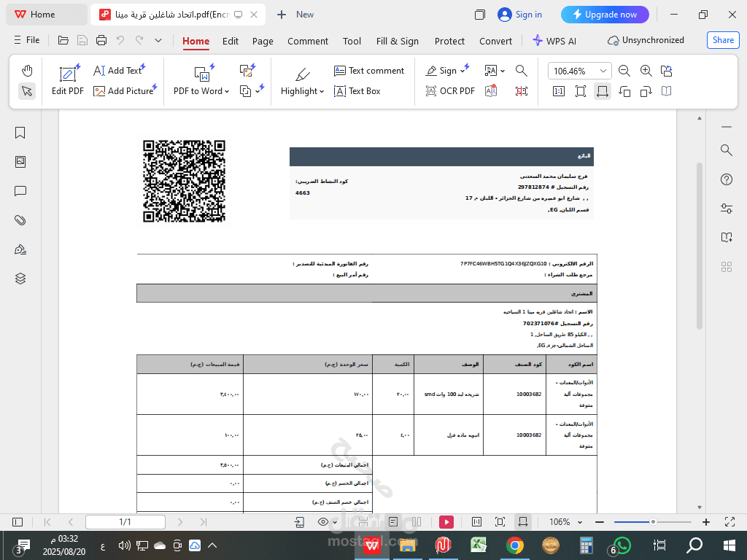This screenshot has height=560, width=747.
Task: Expand the translate tool dropdown
Action: 503,71
